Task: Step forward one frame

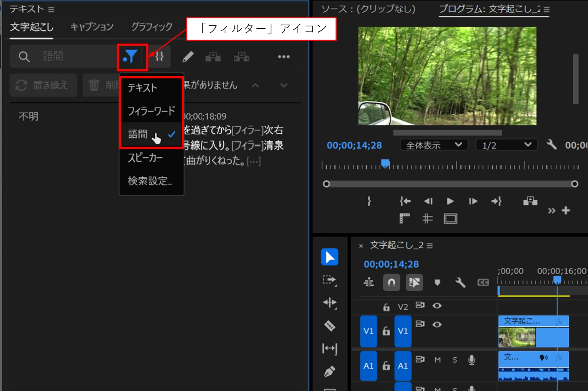Action: (473, 201)
